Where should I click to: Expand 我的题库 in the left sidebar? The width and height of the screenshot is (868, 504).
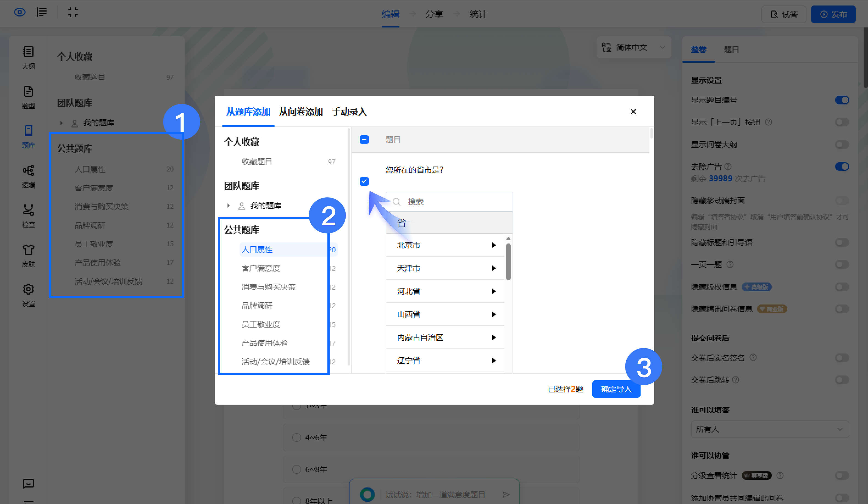[x=61, y=123]
